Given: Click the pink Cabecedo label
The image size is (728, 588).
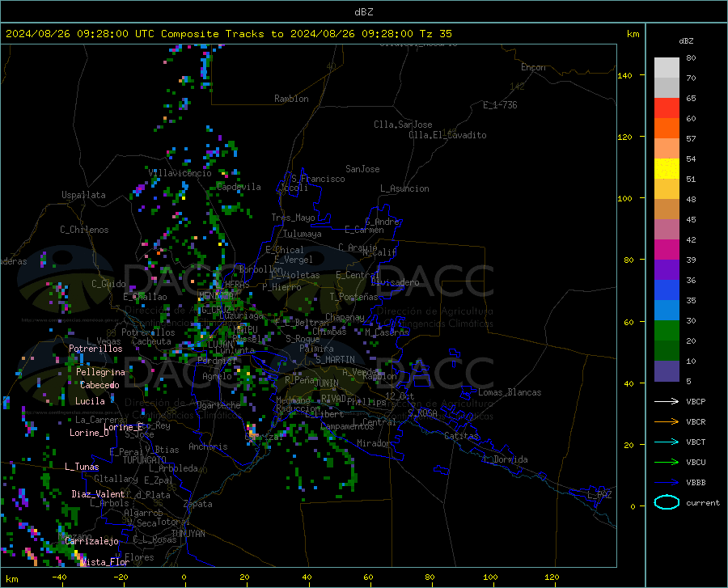Looking at the screenshot, I should point(99,385).
